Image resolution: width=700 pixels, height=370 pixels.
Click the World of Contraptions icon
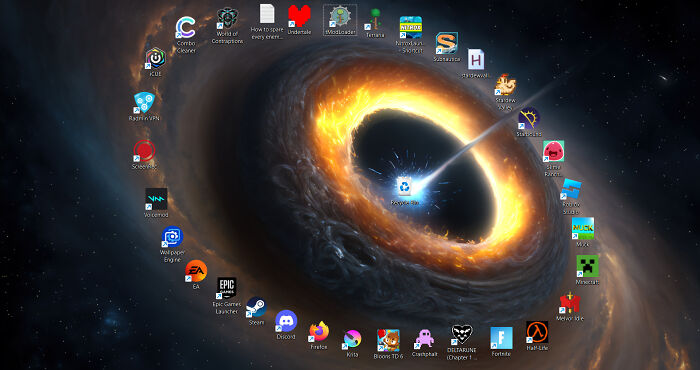227,18
